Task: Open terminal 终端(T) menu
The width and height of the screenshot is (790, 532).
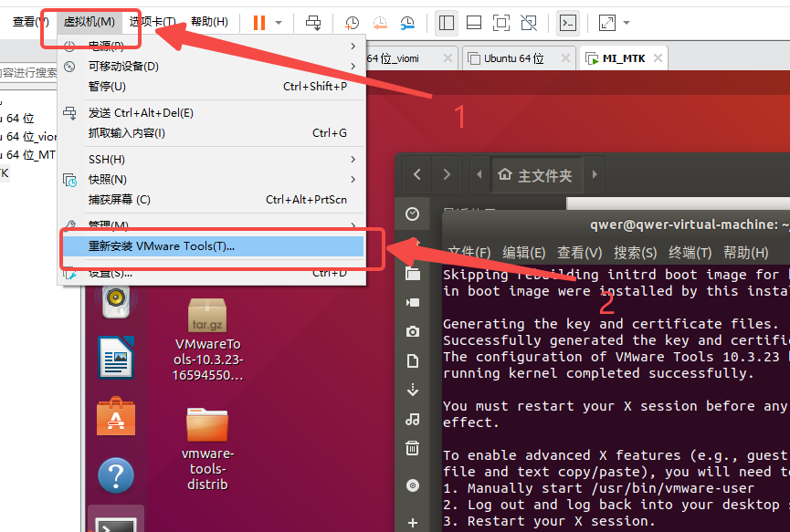Action: point(690,252)
